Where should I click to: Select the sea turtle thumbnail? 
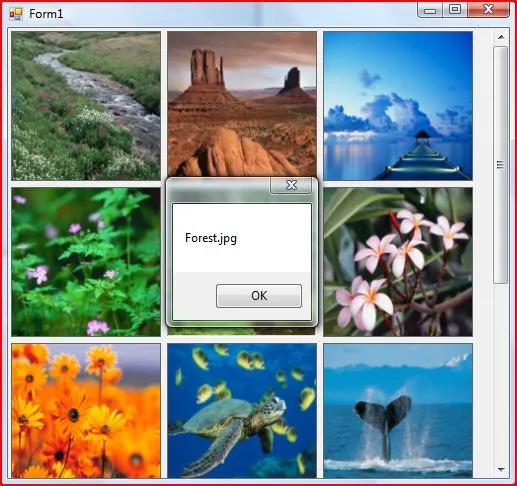(242, 411)
